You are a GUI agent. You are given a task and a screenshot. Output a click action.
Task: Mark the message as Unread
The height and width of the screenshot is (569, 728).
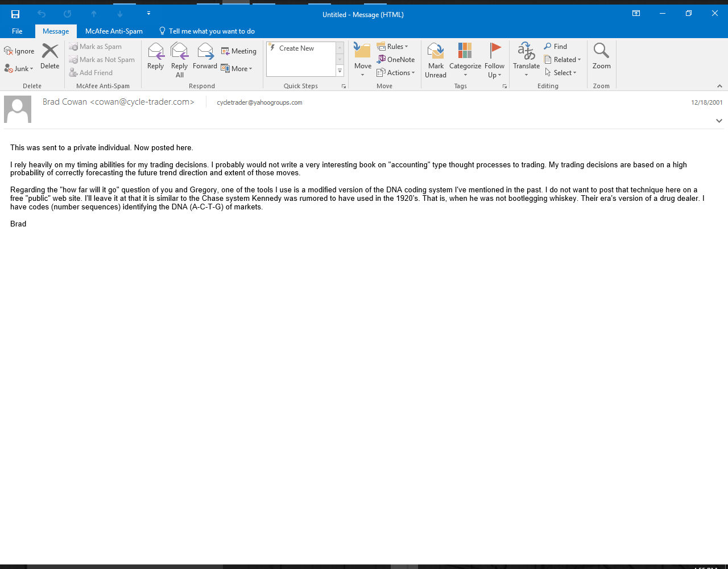pos(436,60)
